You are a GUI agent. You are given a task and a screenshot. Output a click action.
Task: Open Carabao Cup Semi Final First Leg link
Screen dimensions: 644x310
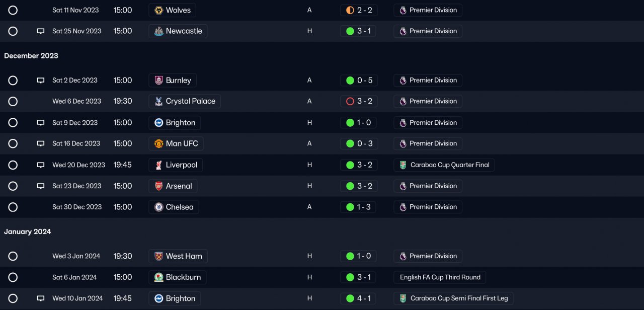point(453,298)
